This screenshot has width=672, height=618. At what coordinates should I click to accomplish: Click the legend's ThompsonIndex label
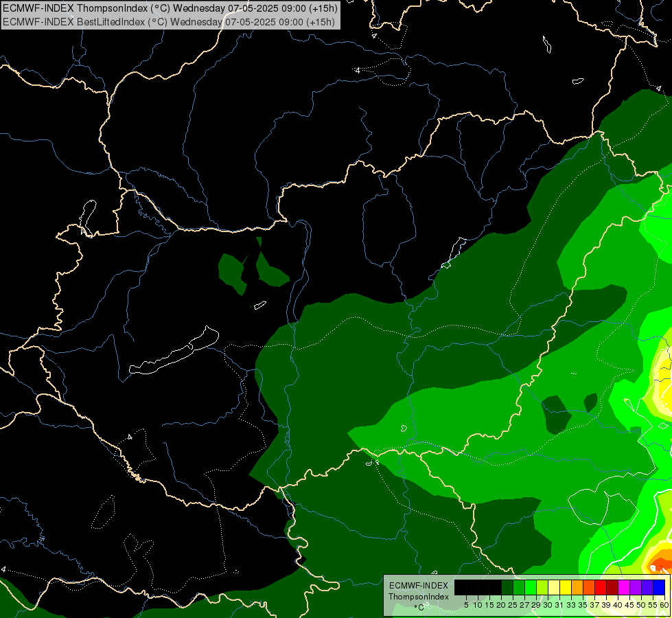pos(419,597)
